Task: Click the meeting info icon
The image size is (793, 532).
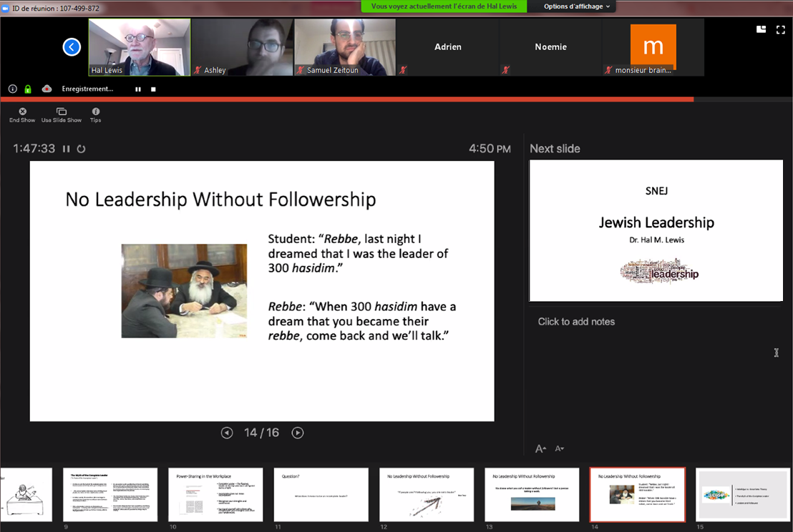Action: click(x=13, y=89)
